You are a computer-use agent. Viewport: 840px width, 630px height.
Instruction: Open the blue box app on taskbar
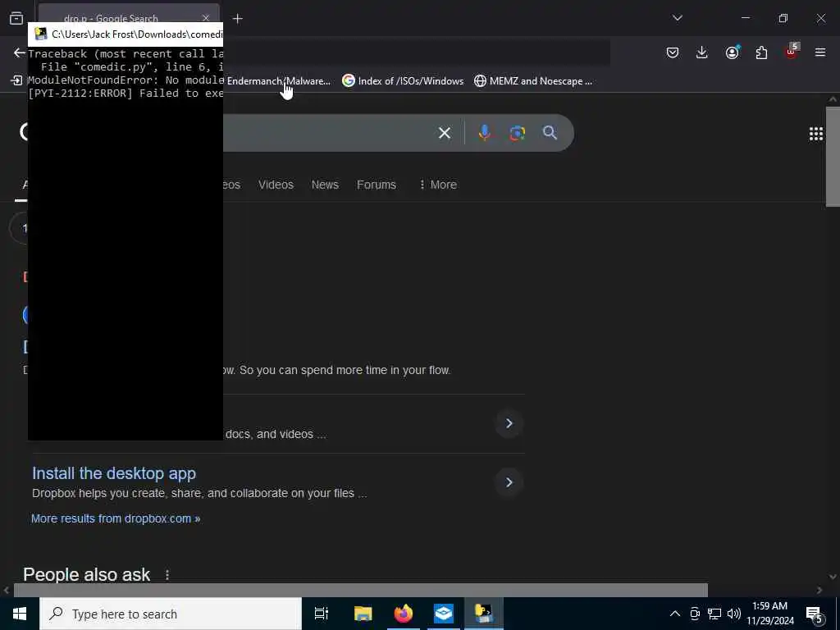(x=444, y=614)
